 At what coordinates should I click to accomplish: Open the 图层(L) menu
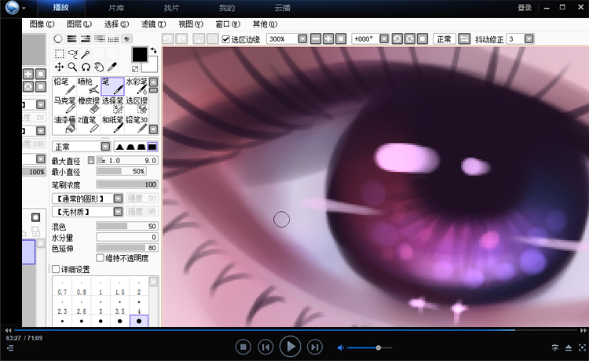point(79,24)
